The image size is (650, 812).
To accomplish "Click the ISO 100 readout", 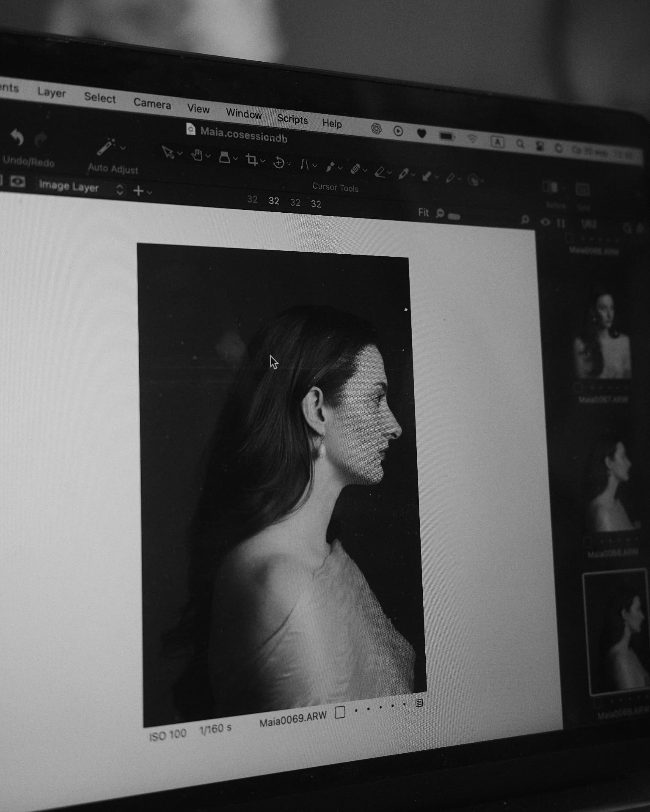I will [168, 735].
